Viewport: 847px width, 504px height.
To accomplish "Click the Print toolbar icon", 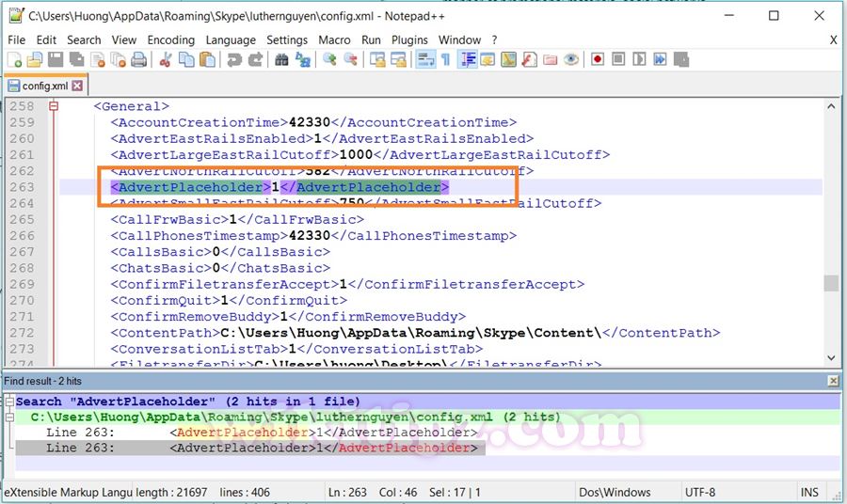I will tap(139, 59).
